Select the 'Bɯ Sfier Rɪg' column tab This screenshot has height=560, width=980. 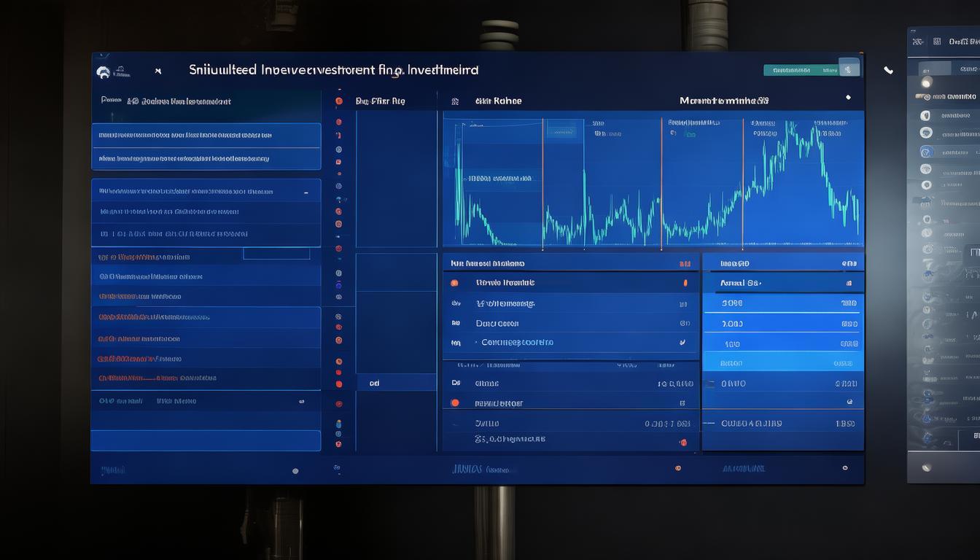[380, 101]
